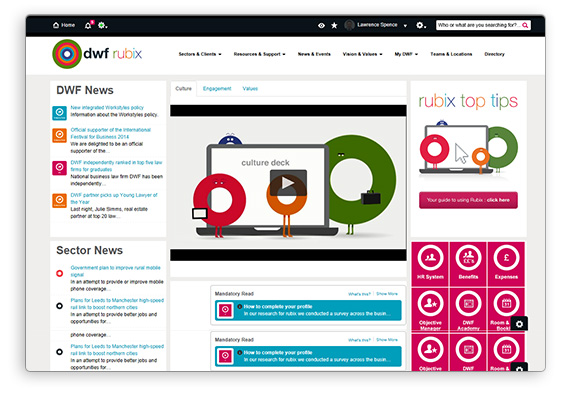Open 'DWF partner picks up Young Lawyer' article
The height and width of the screenshot is (398, 570).
click(114, 198)
